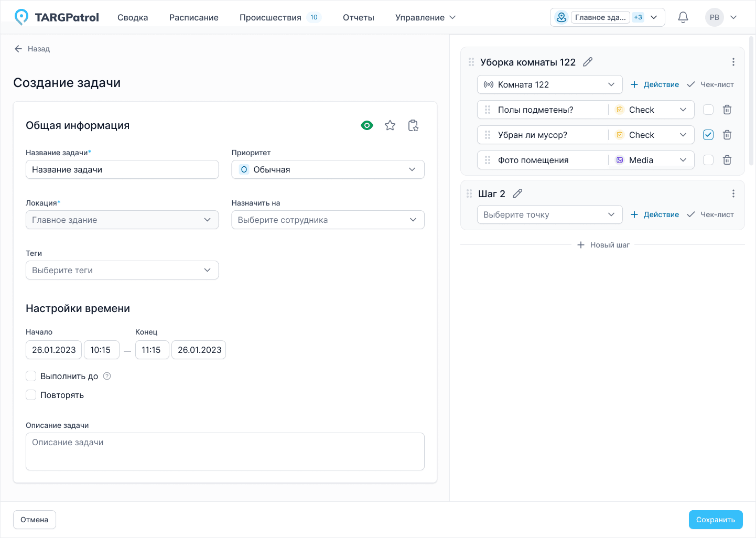Screen dimensions: 756x538
Task: Uncheck the 'Убран ли мусор?' checkbox
Action: (708, 135)
